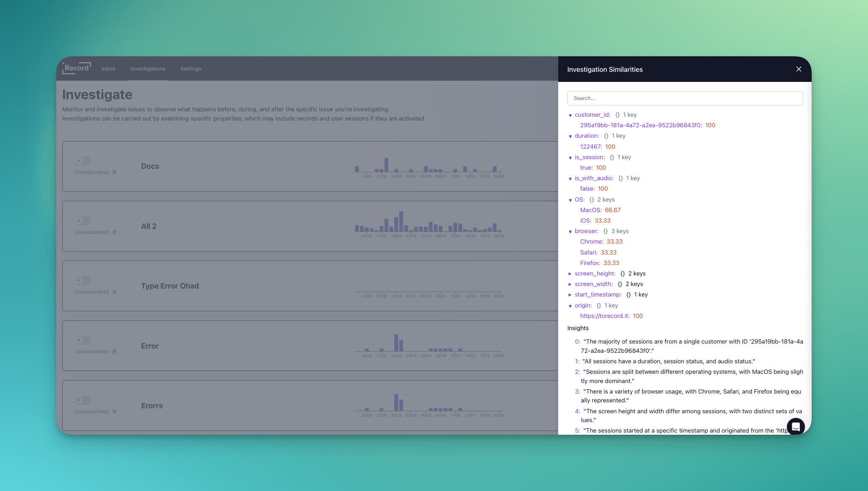Click the Record logo icon

[x=76, y=68]
